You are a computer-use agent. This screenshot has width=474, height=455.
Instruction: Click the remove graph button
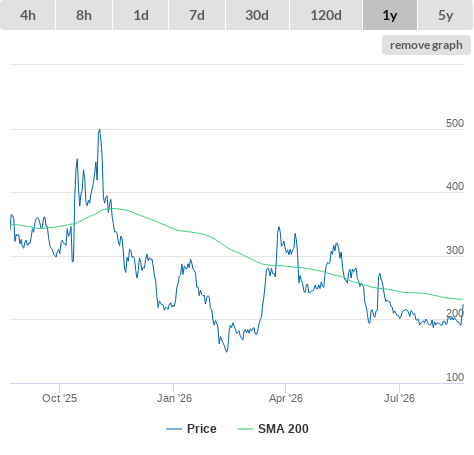click(x=426, y=45)
